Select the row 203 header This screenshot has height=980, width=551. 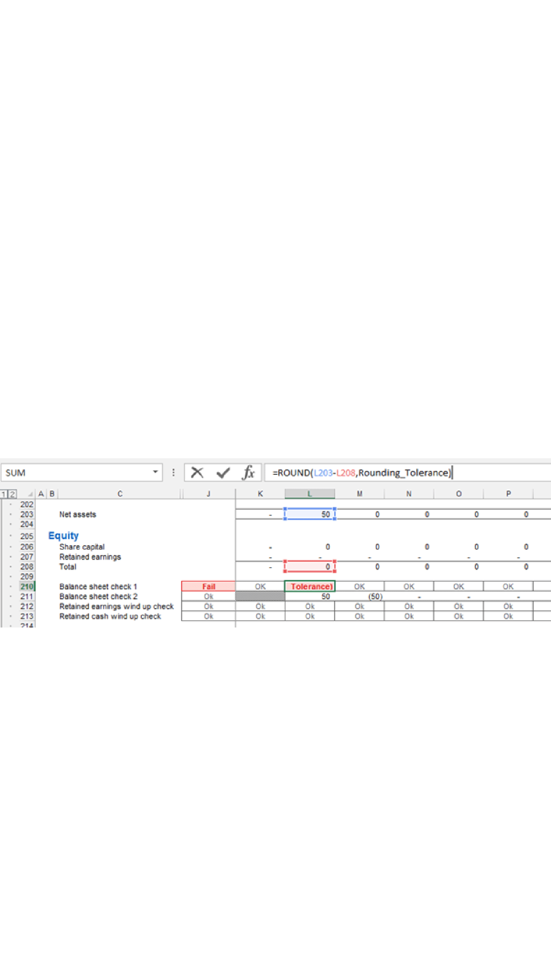(x=27, y=514)
